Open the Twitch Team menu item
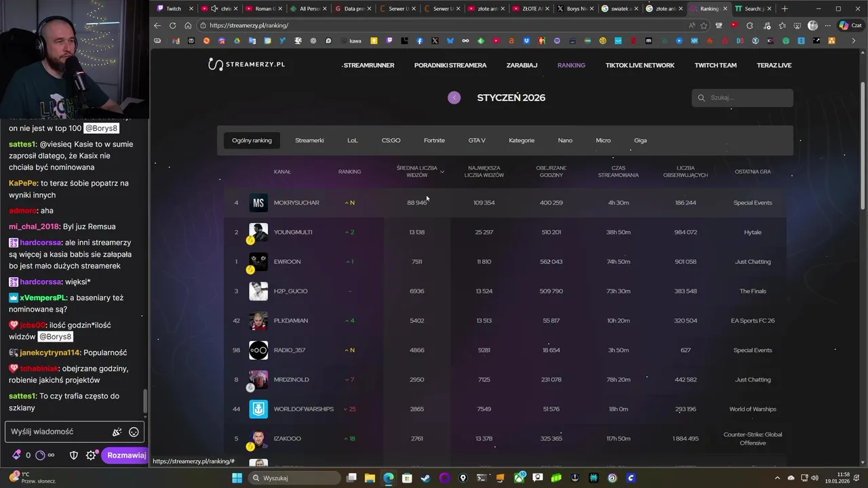This screenshot has height=488, width=868. pyautogui.click(x=715, y=65)
